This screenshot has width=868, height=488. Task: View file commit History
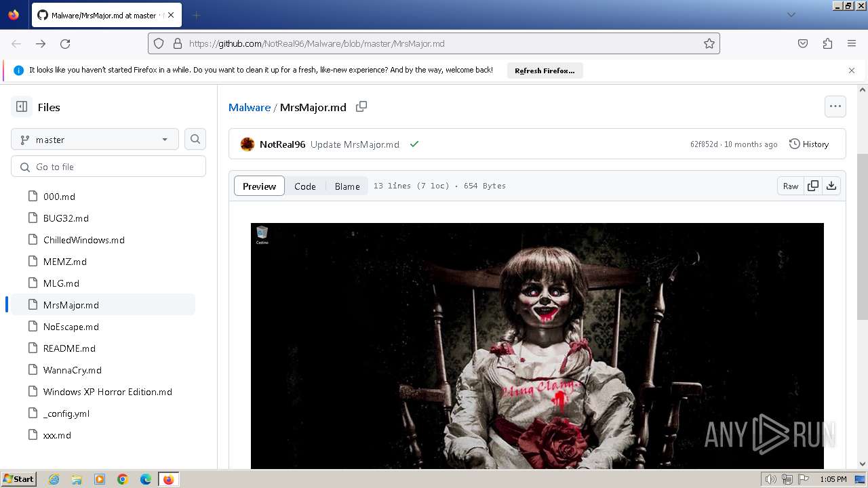[809, 144]
